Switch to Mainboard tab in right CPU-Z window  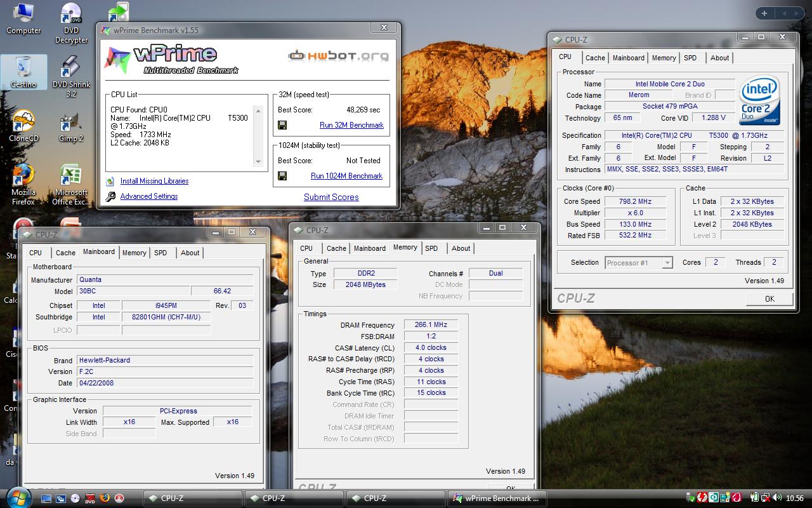point(628,58)
